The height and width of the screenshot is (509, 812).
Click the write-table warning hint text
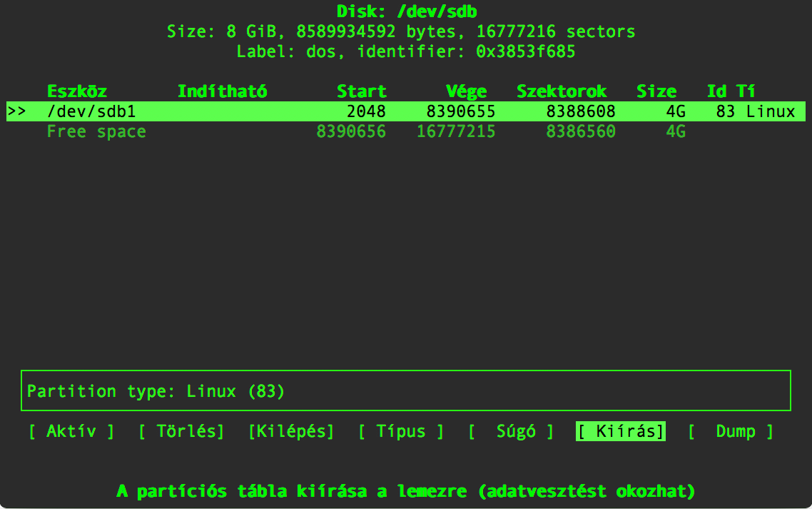406,491
